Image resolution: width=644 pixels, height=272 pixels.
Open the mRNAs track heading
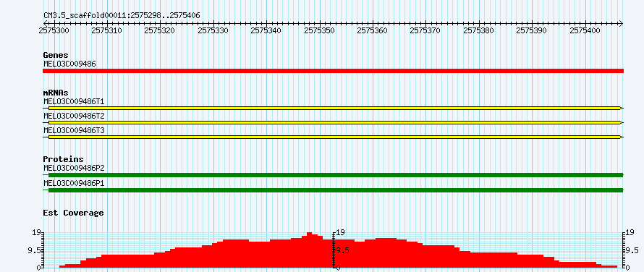56,93
